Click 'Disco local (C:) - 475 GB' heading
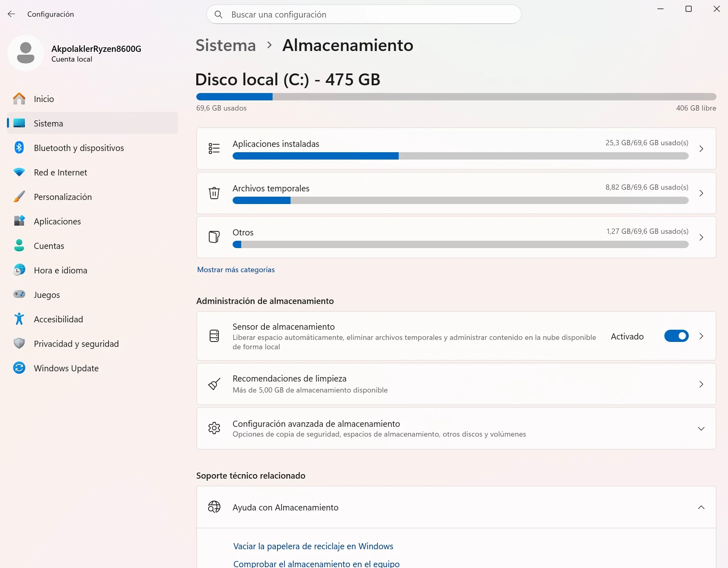Viewport: 728px width, 568px height. (x=288, y=80)
